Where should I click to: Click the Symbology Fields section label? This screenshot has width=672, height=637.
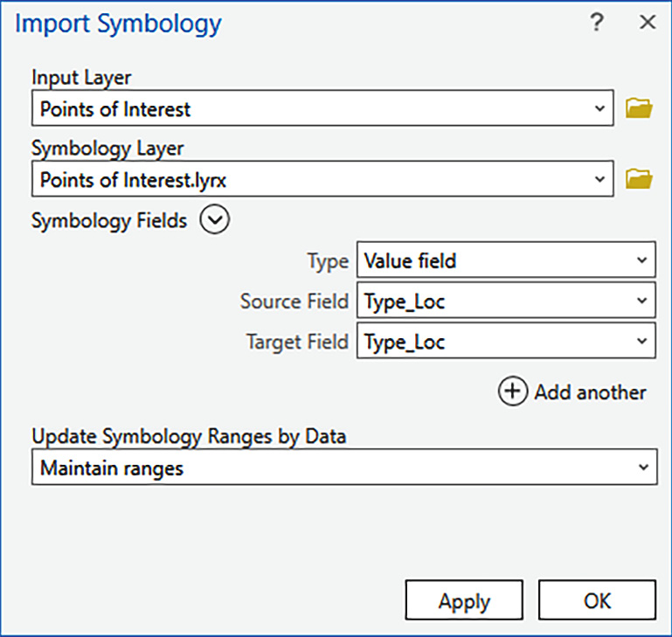[x=109, y=221]
